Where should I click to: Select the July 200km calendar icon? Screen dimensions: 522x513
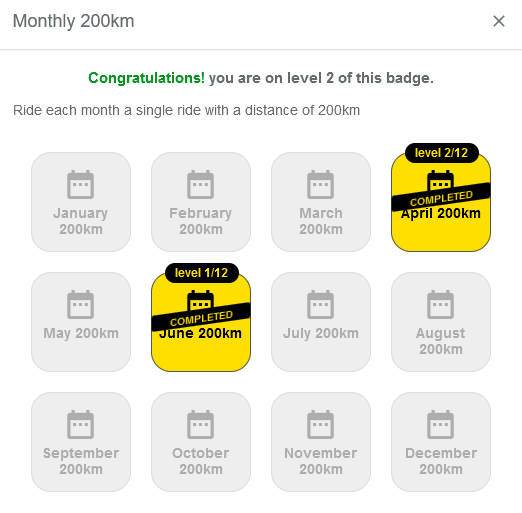coord(320,304)
